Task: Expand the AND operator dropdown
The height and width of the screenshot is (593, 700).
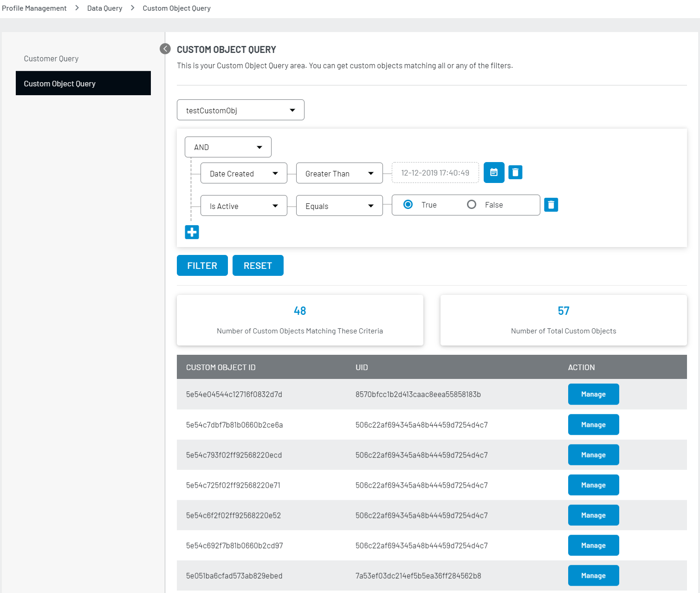Action: [x=228, y=147]
